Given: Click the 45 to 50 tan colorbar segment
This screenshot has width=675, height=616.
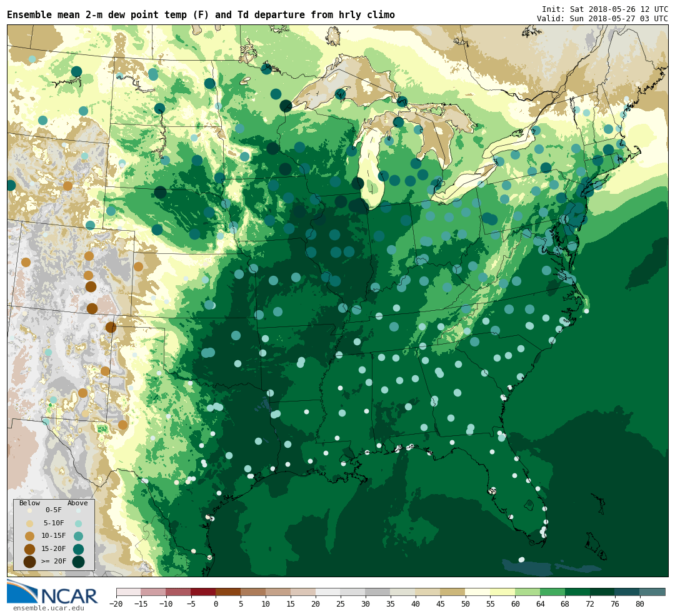Looking at the screenshot, I should 453,592.
